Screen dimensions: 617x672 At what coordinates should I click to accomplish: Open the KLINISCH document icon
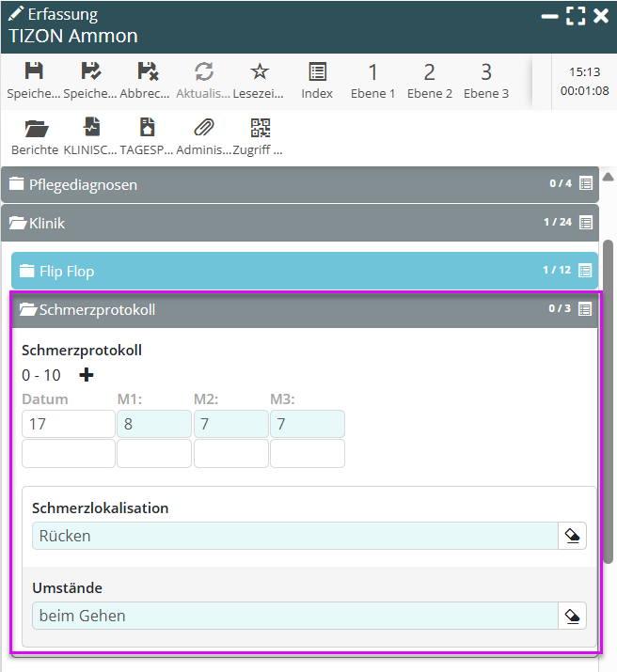[91, 129]
